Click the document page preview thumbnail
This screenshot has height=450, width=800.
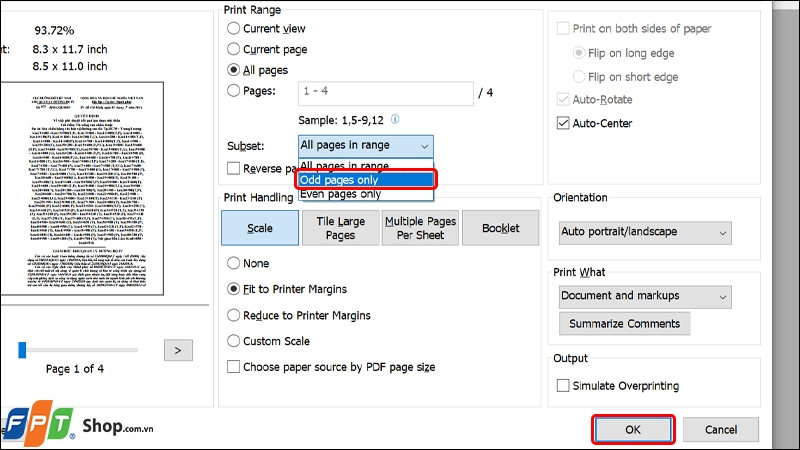point(82,188)
